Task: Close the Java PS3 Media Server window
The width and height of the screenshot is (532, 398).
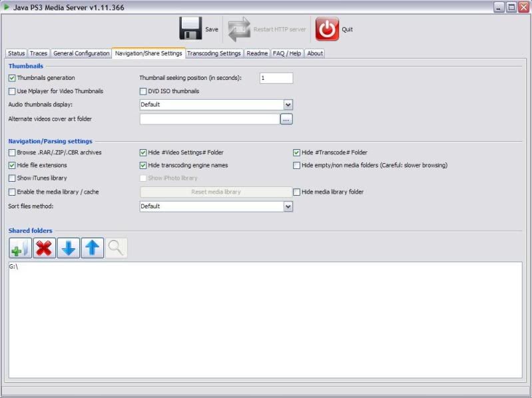Action: (x=523, y=7)
